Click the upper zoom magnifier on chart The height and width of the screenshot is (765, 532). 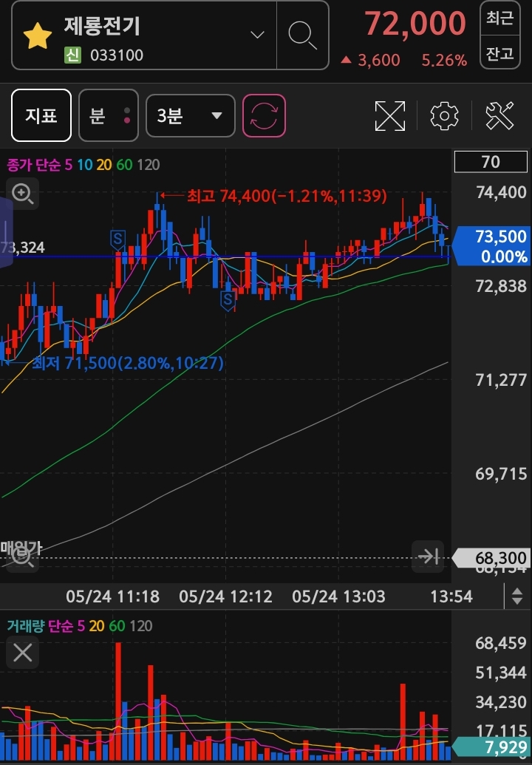(x=22, y=194)
